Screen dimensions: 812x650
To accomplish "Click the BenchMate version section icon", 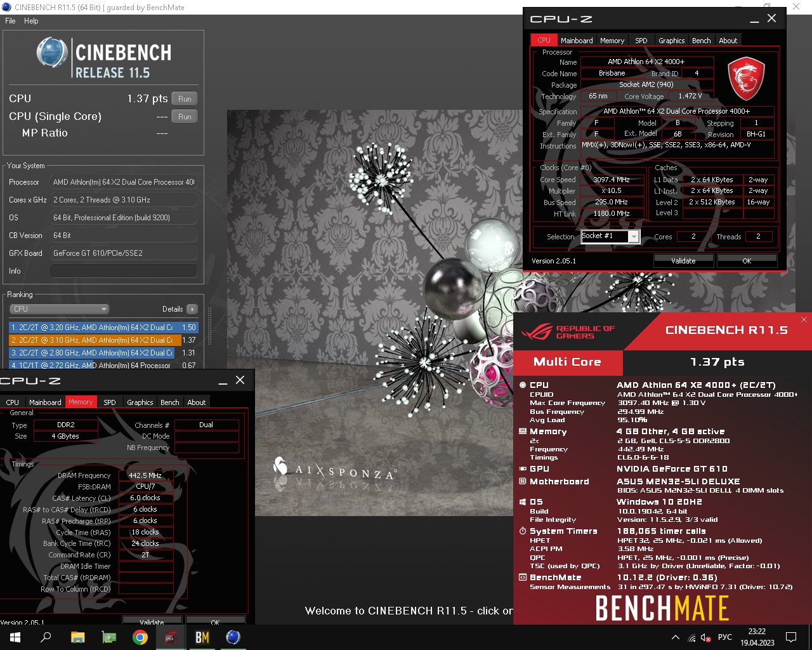I will [523, 577].
